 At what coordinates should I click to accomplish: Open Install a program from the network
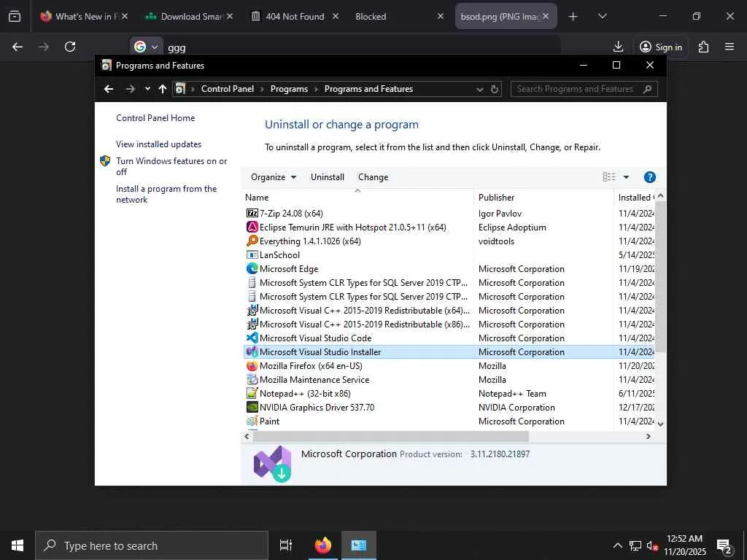pos(166,194)
